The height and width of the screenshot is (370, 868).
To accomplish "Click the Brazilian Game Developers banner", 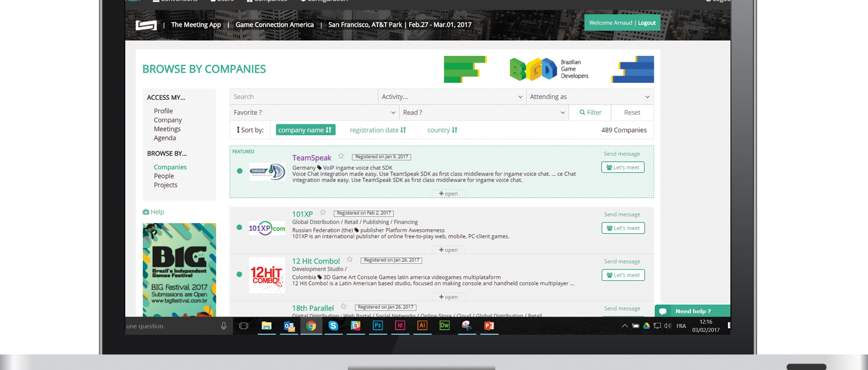I will tap(549, 69).
